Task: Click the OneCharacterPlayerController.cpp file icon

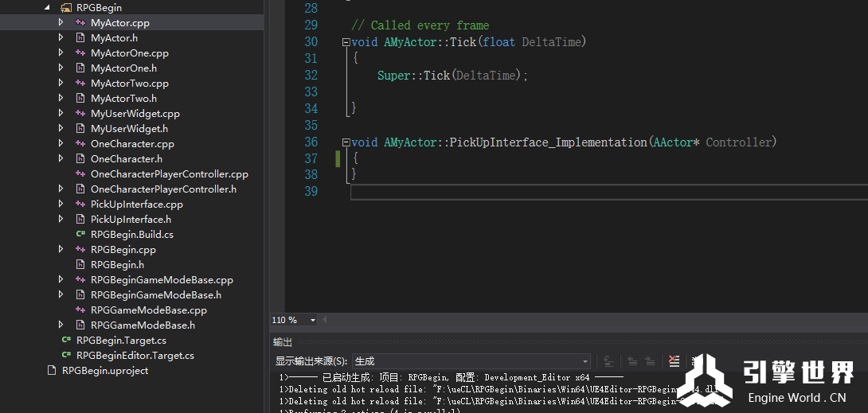Action: point(80,174)
